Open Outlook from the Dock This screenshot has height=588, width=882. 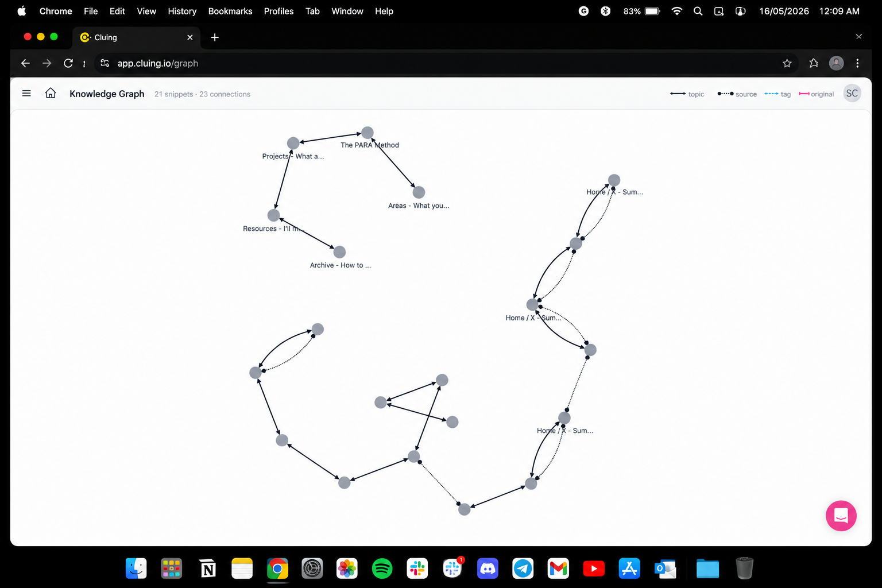[x=665, y=568]
